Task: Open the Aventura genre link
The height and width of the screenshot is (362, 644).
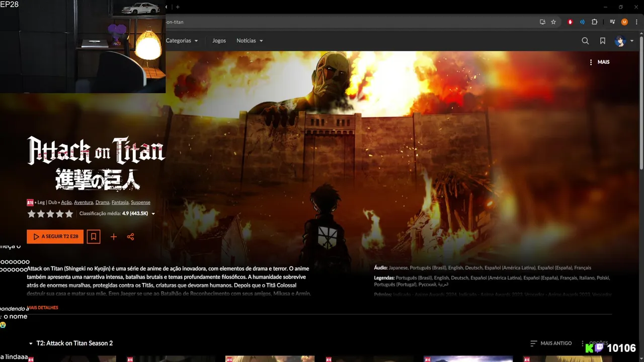Action: click(x=84, y=203)
